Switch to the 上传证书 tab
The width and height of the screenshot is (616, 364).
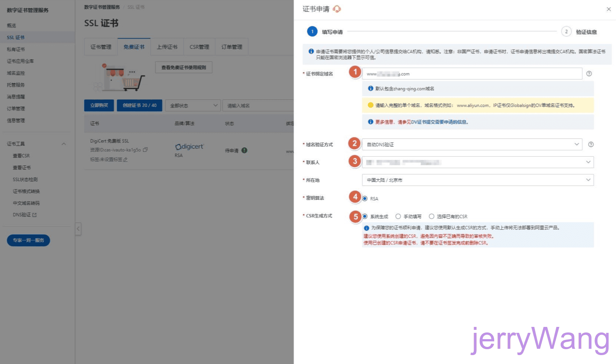click(x=167, y=47)
